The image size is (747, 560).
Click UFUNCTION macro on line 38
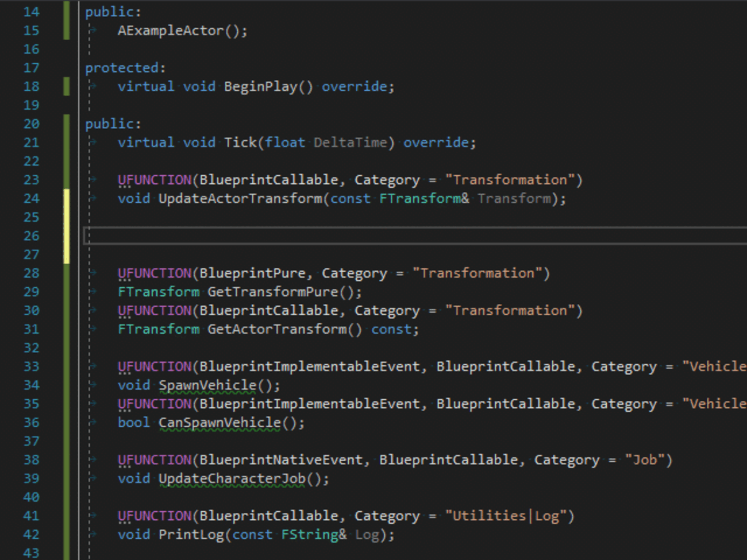click(x=155, y=460)
